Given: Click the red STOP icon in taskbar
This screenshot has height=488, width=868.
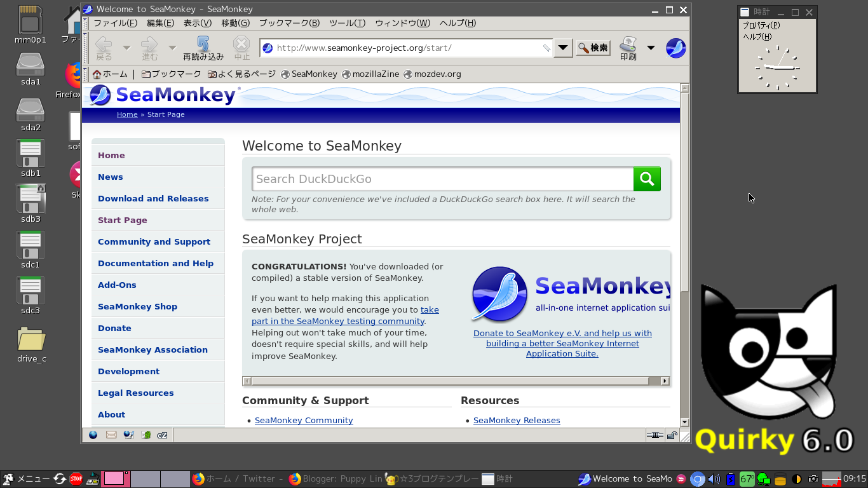Looking at the screenshot, I should pyautogui.click(x=76, y=479).
